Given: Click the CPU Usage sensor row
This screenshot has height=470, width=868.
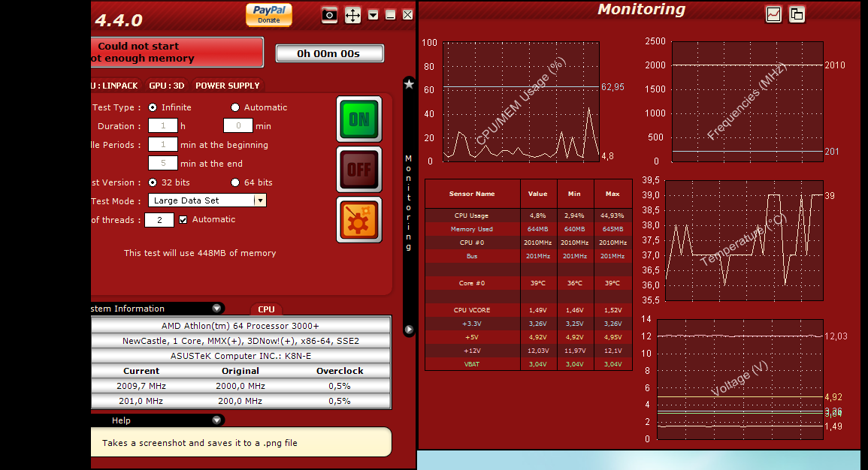Looking at the screenshot, I should tap(528, 215).
